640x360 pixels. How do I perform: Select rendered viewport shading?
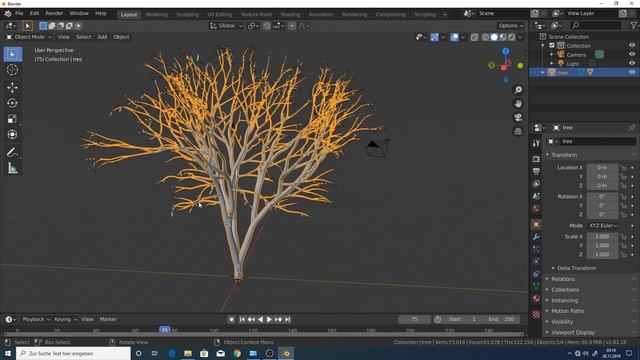coord(511,37)
